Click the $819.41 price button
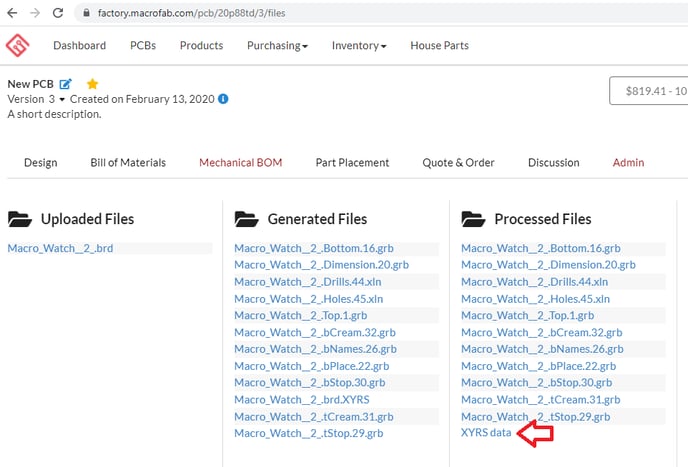The image size is (688, 467). coord(649,91)
